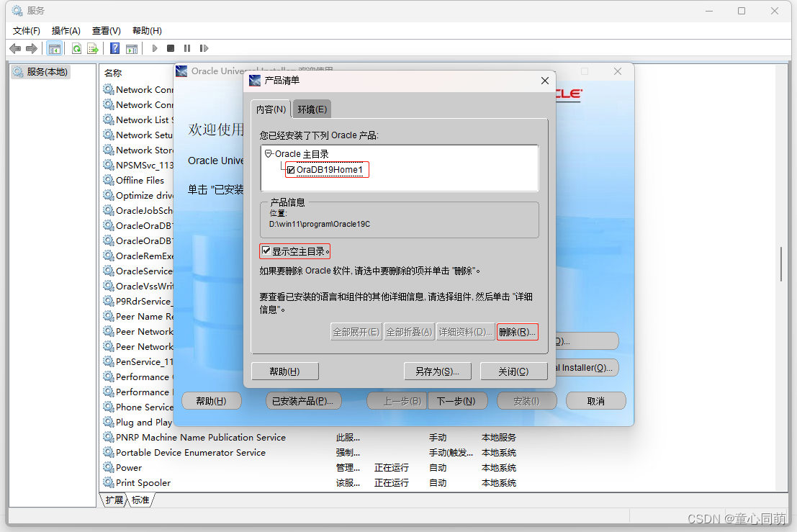The width and height of the screenshot is (797, 532).
Task: Switch to the 环境(E) tab
Action: (312, 109)
